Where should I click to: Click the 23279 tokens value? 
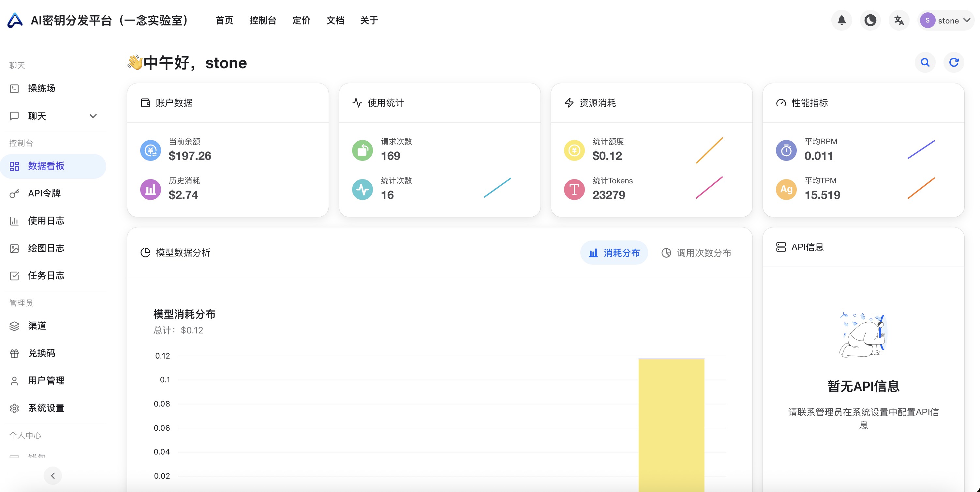[x=609, y=195]
